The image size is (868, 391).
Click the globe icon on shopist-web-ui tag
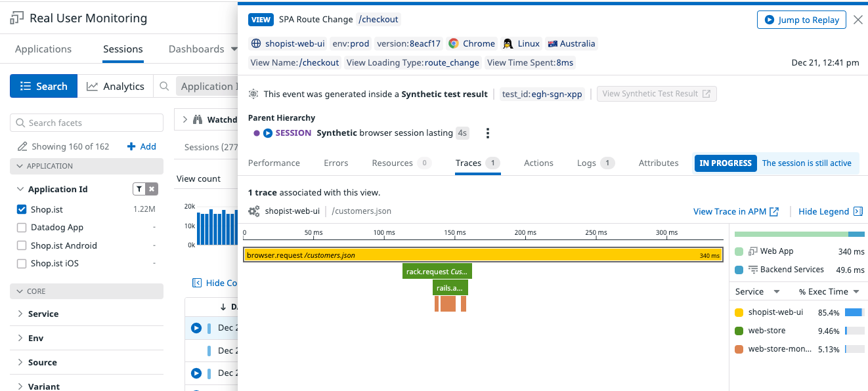[257, 44]
